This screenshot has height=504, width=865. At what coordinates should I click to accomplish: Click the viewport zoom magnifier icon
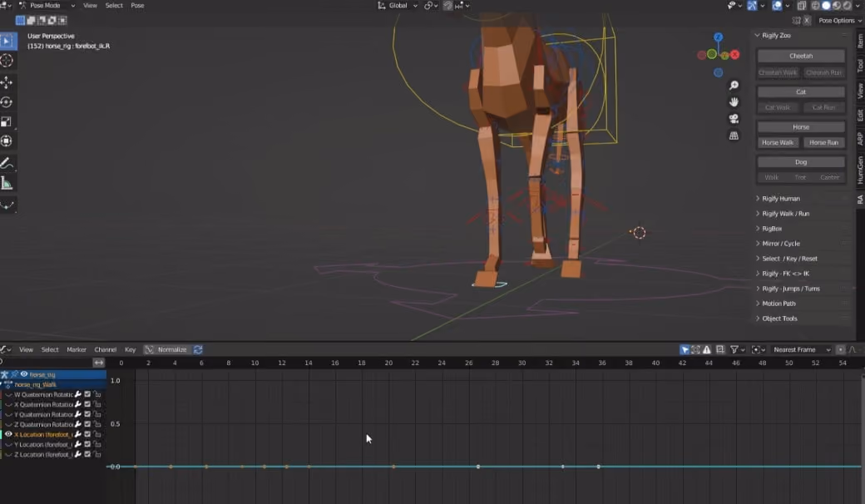click(734, 86)
